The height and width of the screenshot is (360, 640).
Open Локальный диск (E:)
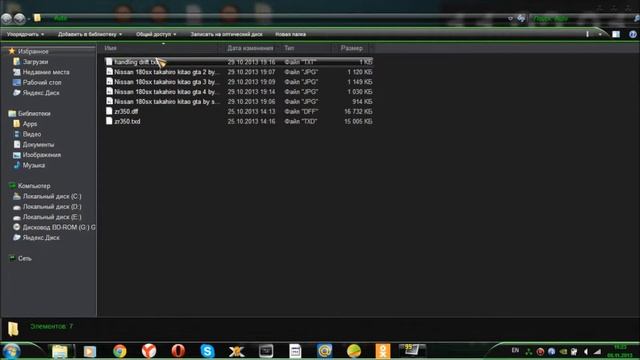pos(52,217)
